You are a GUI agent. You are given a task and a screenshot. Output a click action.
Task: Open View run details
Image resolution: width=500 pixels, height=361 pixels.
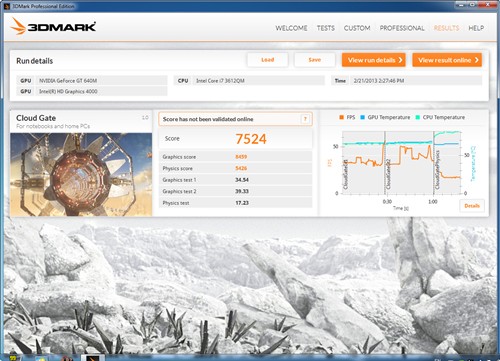point(374,60)
